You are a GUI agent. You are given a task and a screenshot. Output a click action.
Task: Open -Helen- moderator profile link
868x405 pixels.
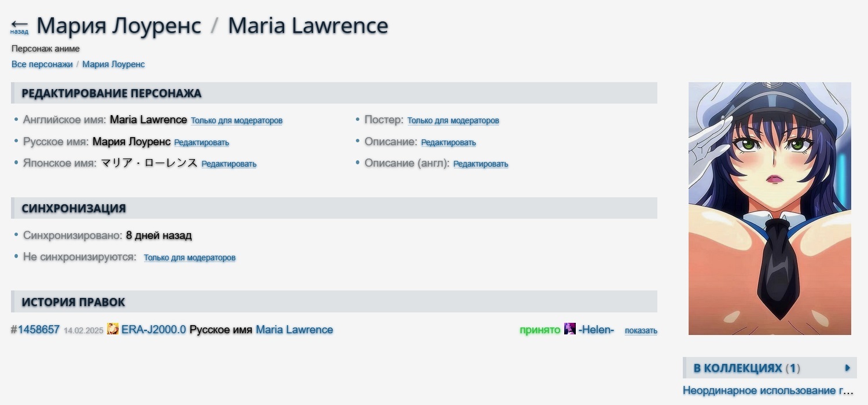tap(596, 330)
